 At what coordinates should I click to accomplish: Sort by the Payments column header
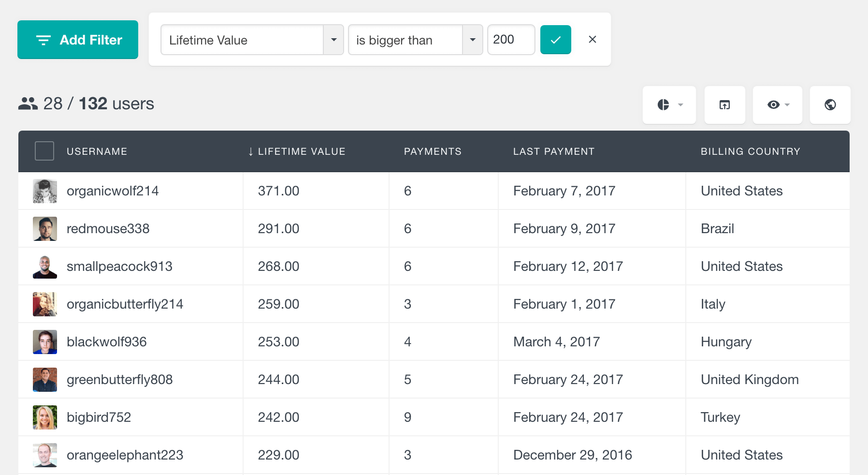(x=433, y=151)
